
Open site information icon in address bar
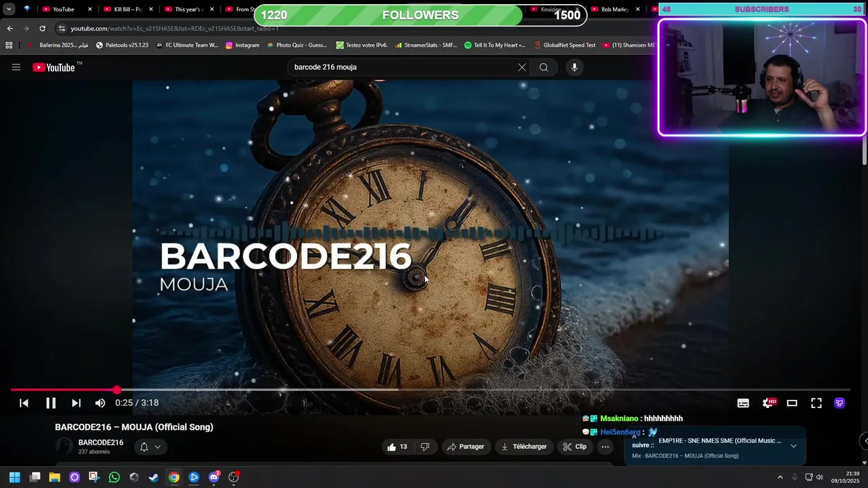(x=62, y=28)
